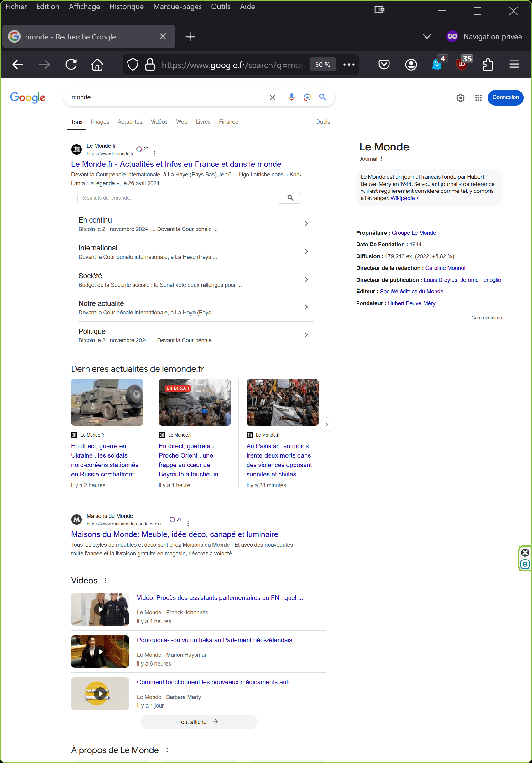Switch to Actualités search tab
The height and width of the screenshot is (763, 532).
click(130, 122)
